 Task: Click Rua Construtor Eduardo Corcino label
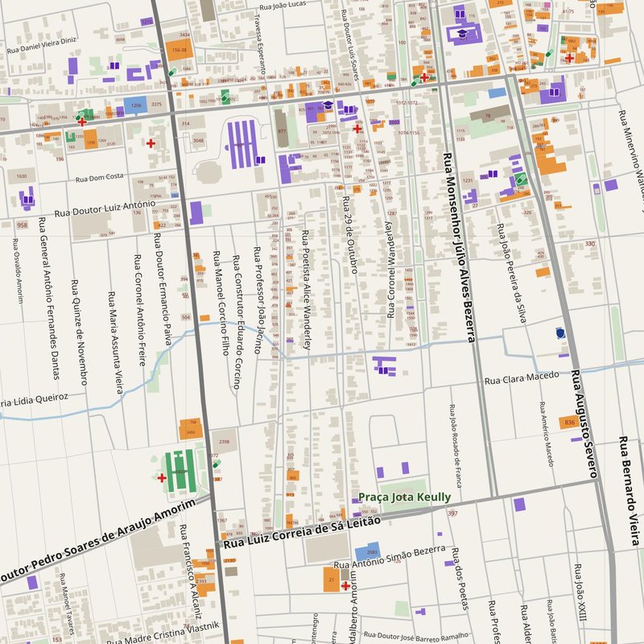(237, 321)
